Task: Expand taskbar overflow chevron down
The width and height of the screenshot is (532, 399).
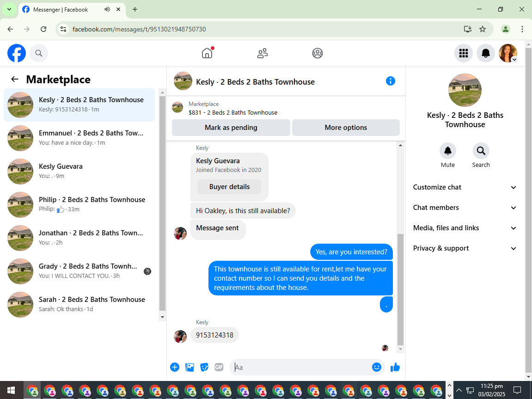Action: point(449,395)
